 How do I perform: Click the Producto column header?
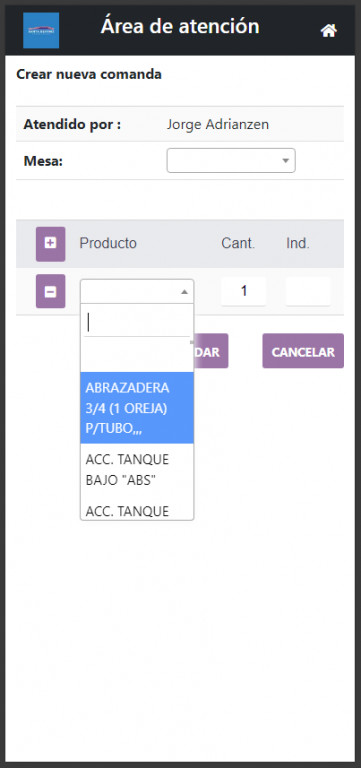108,243
